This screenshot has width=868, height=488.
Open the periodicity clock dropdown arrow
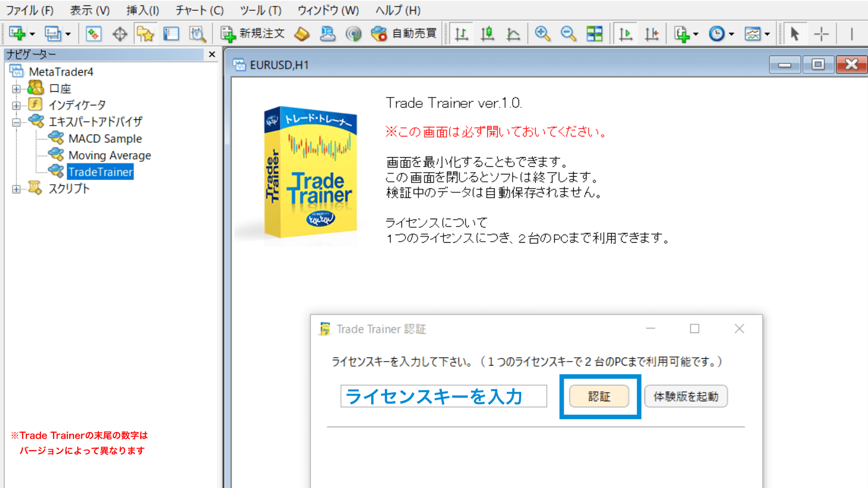click(731, 34)
